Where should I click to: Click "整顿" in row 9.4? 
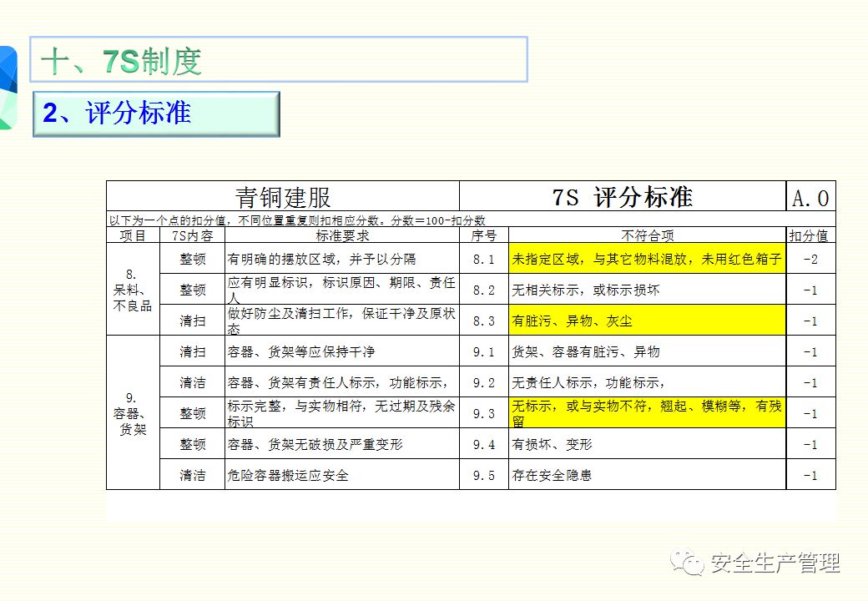[192, 444]
